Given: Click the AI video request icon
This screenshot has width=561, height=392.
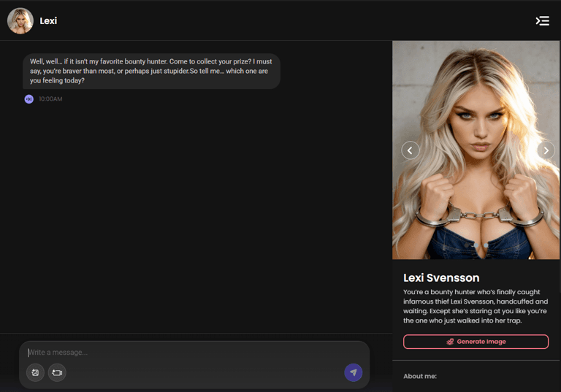Looking at the screenshot, I should click(x=57, y=373).
